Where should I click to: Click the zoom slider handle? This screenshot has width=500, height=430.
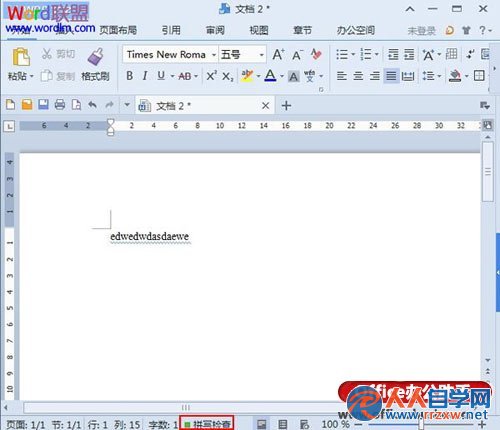(x=421, y=424)
